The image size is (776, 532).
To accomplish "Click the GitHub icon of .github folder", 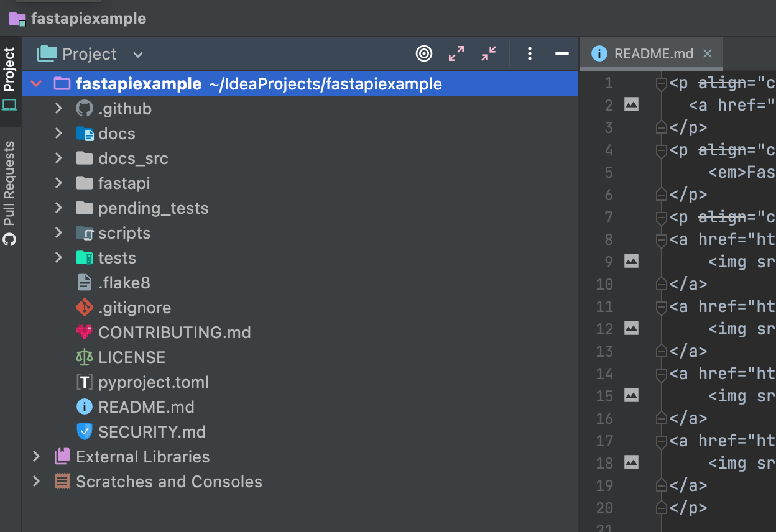I will (85, 109).
